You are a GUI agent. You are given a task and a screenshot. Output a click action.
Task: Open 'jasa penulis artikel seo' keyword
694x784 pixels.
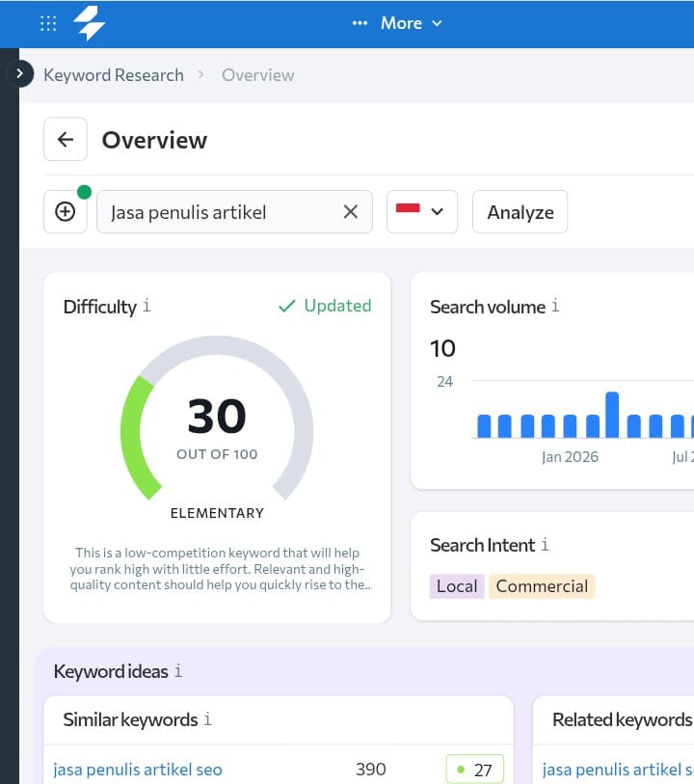[138, 770]
